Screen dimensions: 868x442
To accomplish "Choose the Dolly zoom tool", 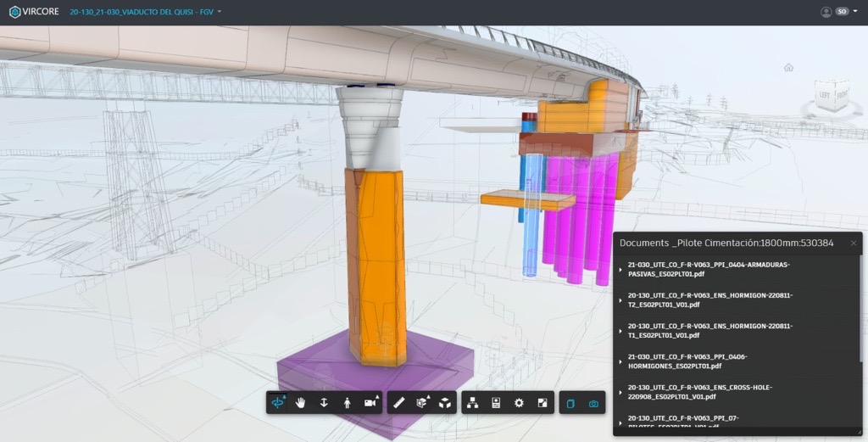I will 324,403.
